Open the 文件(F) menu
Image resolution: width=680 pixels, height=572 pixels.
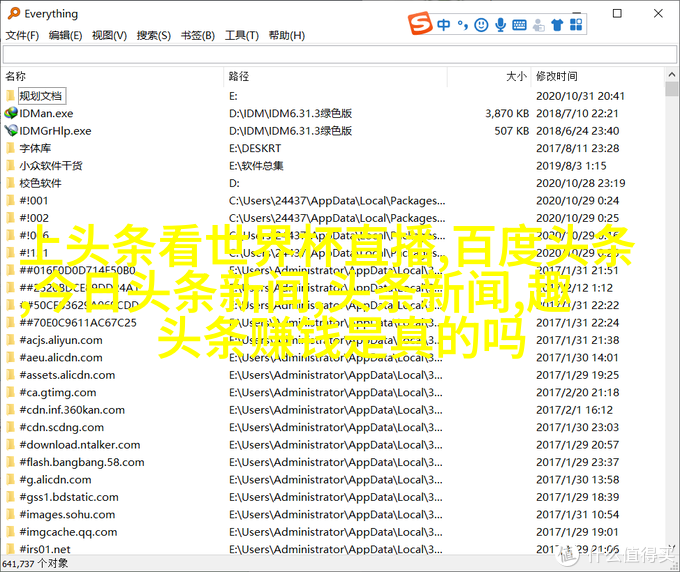[22, 35]
